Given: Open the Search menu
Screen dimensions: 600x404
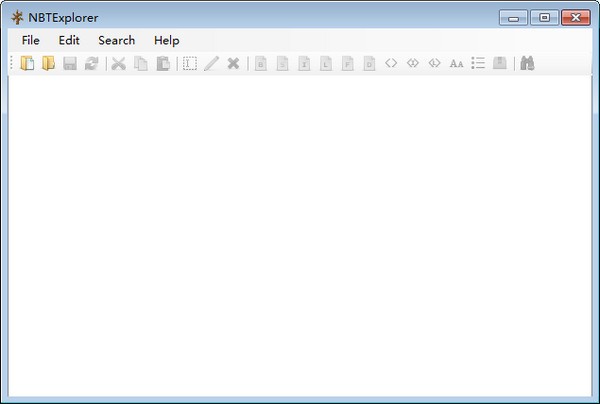Looking at the screenshot, I should [116, 40].
